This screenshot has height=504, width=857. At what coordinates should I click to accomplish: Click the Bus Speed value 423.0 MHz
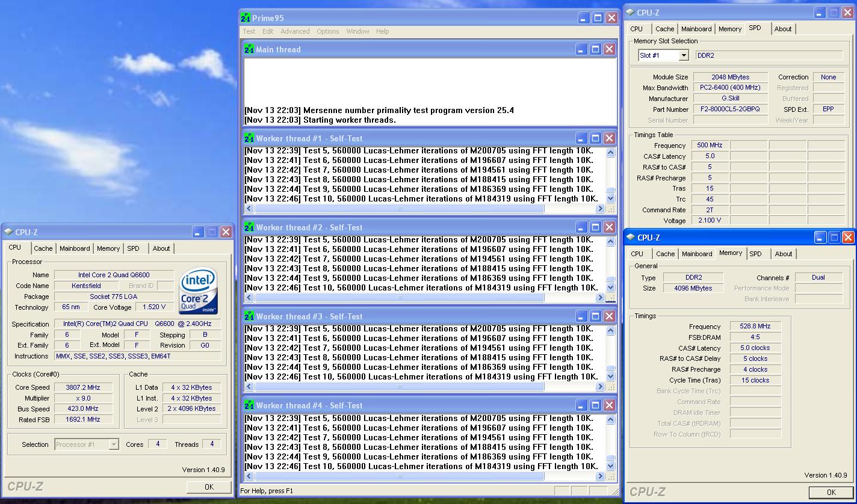[83, 409]
